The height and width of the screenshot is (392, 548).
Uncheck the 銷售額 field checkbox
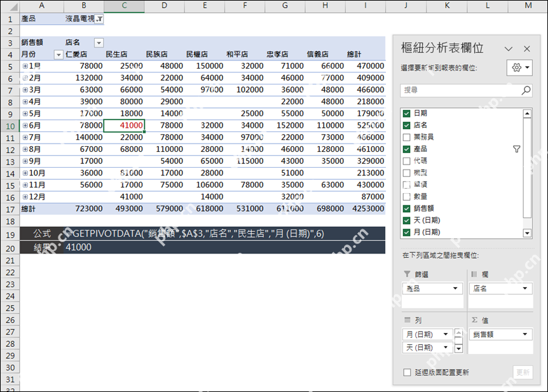click(406, 208)
